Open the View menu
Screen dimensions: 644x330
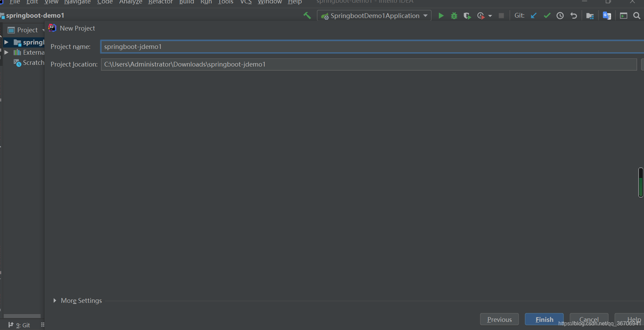[x=51, y=2]
